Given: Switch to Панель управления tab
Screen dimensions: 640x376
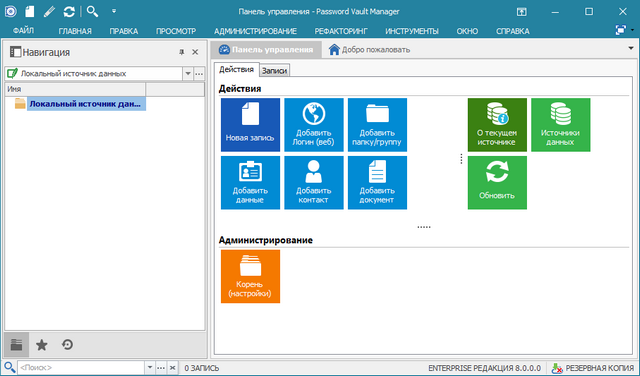Looking at the screenshot, I should [x=266, y=50].
